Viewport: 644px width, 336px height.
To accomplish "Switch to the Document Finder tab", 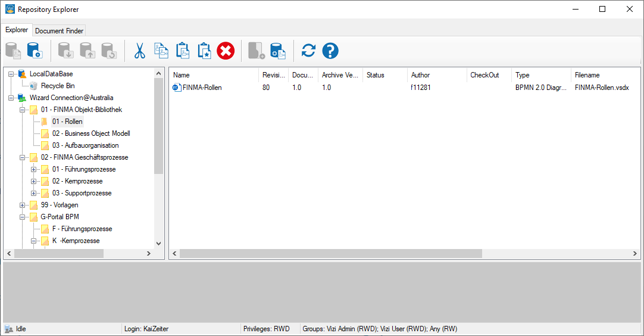I will click(59, 31).
